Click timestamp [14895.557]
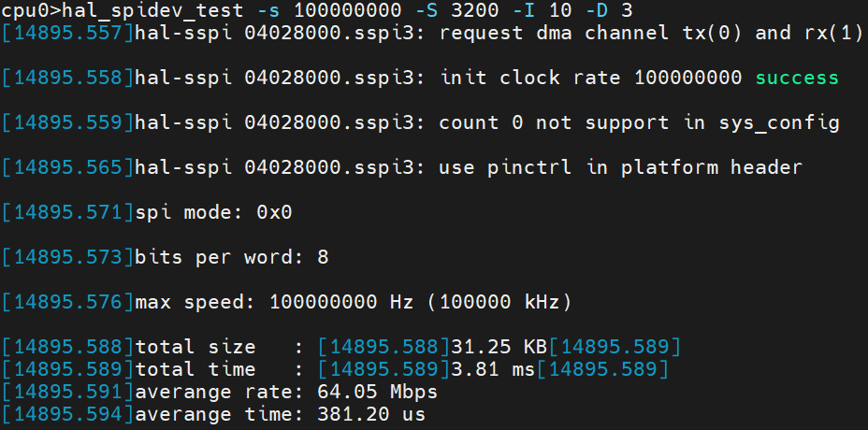This screenshot has height=430, width=868. pos(68,34)
